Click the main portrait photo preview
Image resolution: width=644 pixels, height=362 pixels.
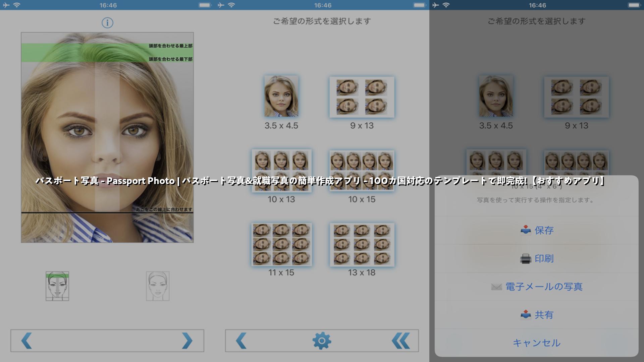point(107,137)
